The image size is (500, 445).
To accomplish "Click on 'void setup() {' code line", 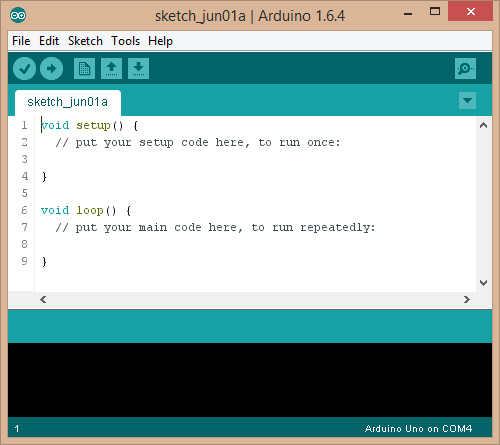I will (x=89, y=125).
